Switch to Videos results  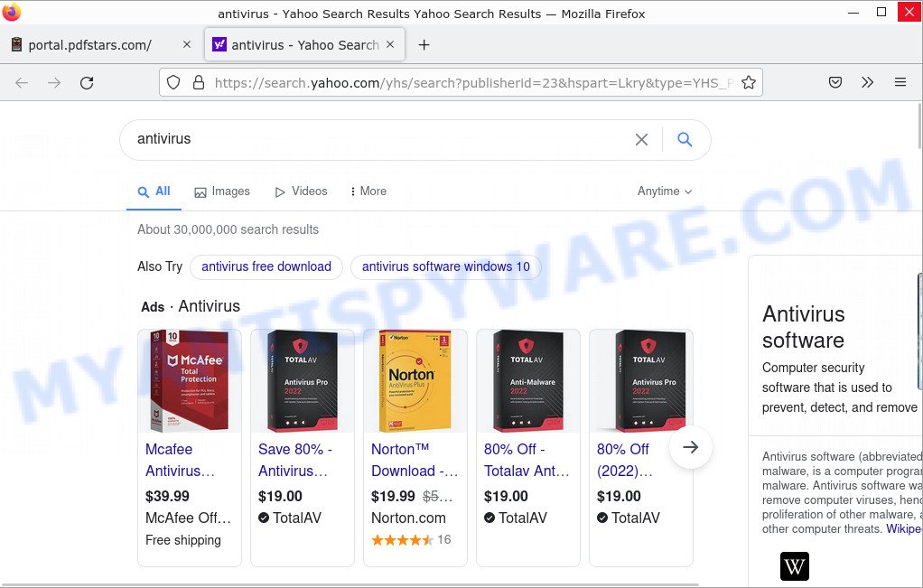301,191
